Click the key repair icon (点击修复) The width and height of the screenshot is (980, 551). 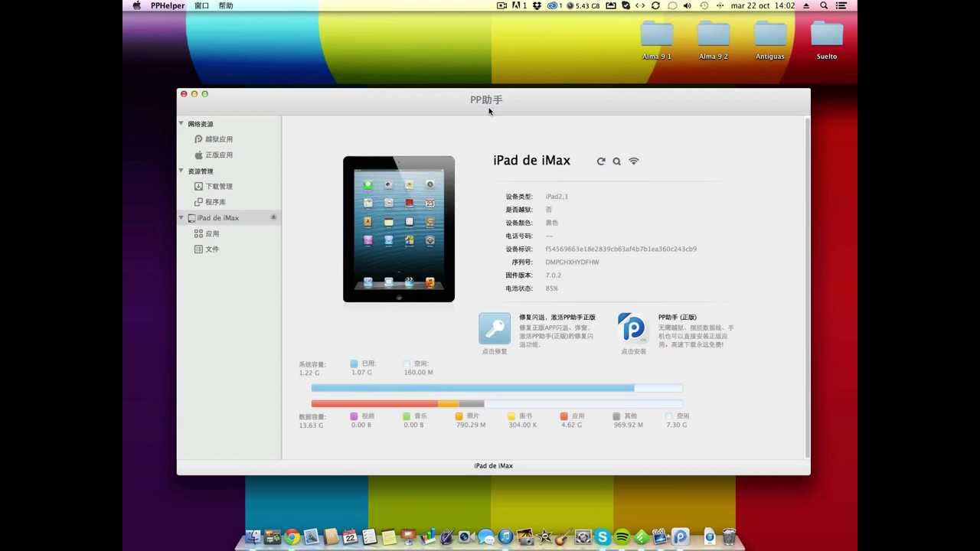[x=495, y=328]
